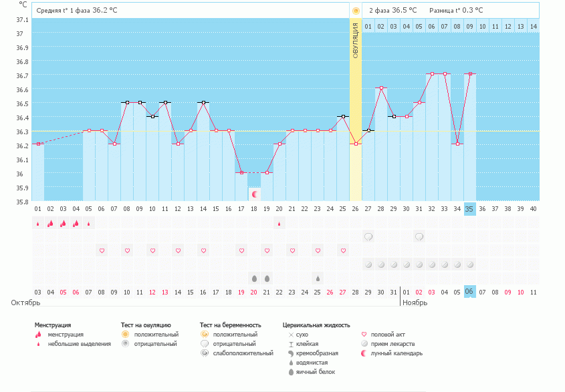Open the negative pregnancy test icon on day 27
Viewport: 565px width, 392px height.
click(x=368, y=236)
